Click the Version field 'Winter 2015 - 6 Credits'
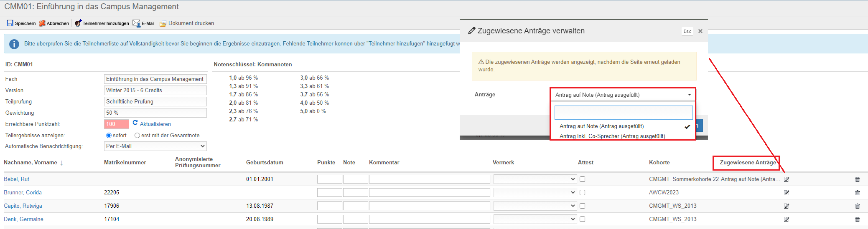This screenshot has height=229, width=868. 155,91
